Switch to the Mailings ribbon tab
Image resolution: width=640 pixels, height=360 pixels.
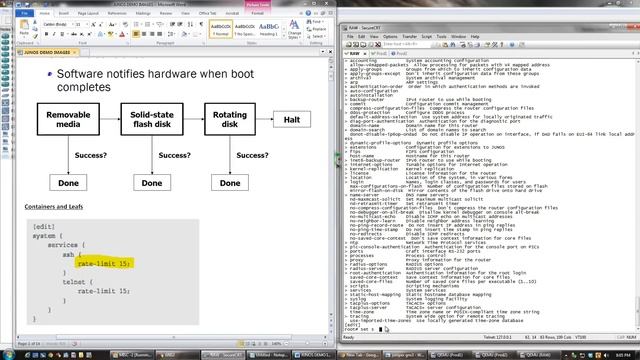143,13
